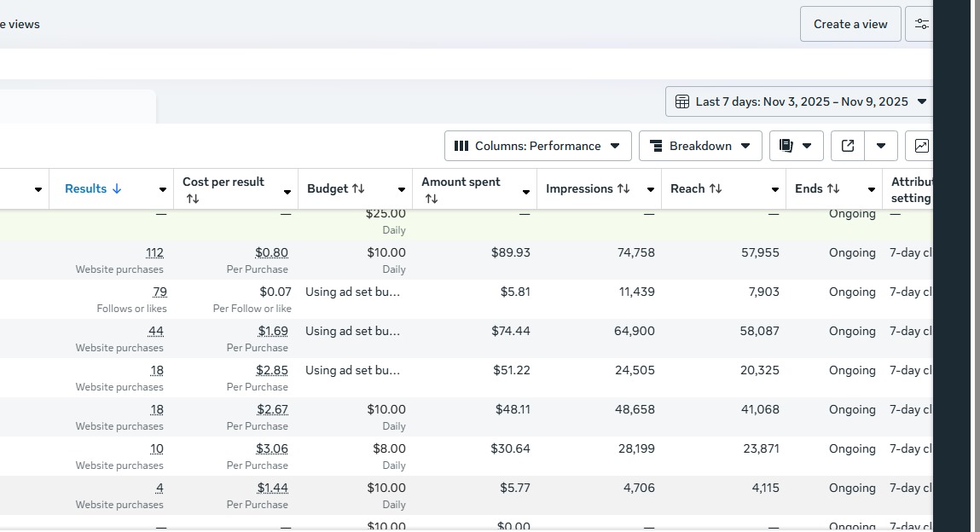The image size is (980, 532).
Task: Select the $89.93 amount spent cell
Action: [x=510, y=252]
